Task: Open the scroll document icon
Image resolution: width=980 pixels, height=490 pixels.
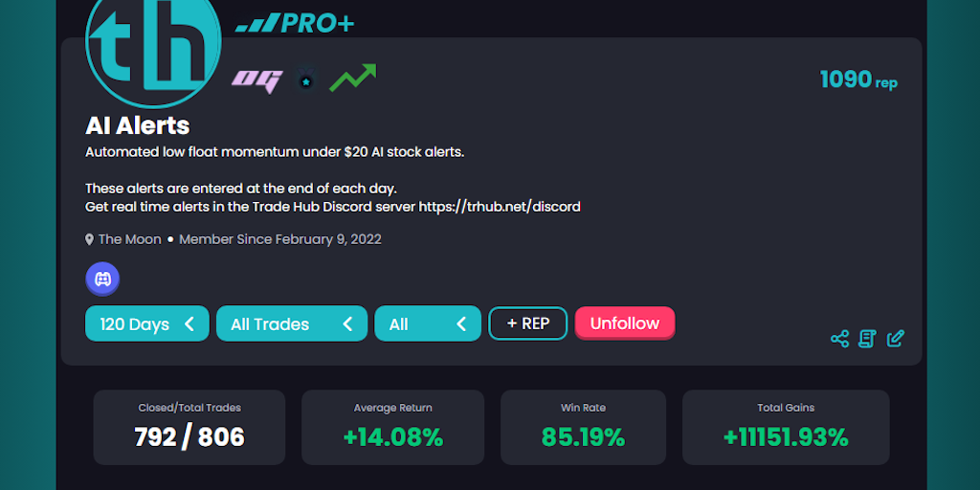Action: click(867, 338)
